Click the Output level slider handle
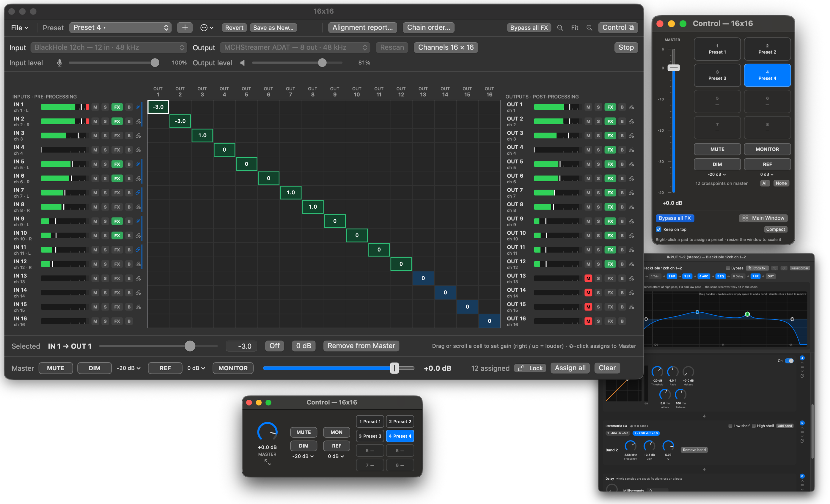Image resolution: width=830 pixels, height=504 pixels. click(x=322, y=63)
